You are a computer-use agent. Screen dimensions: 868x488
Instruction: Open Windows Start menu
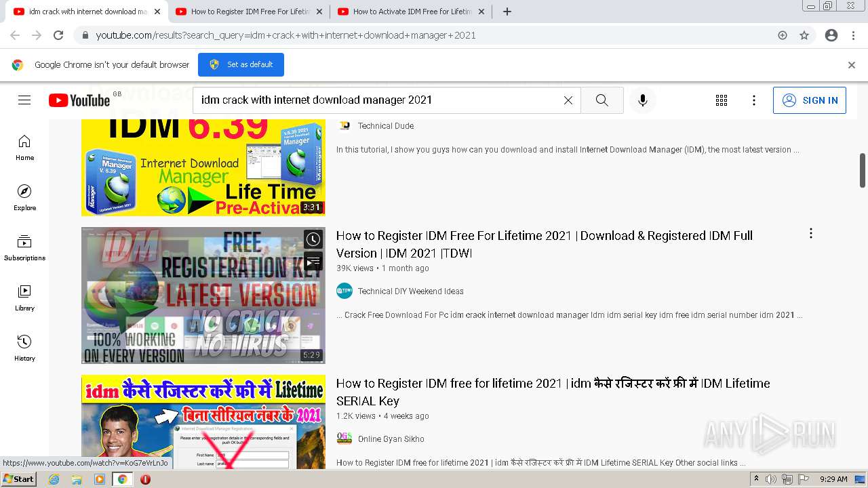pyautogui.click(x=18, y=479)
